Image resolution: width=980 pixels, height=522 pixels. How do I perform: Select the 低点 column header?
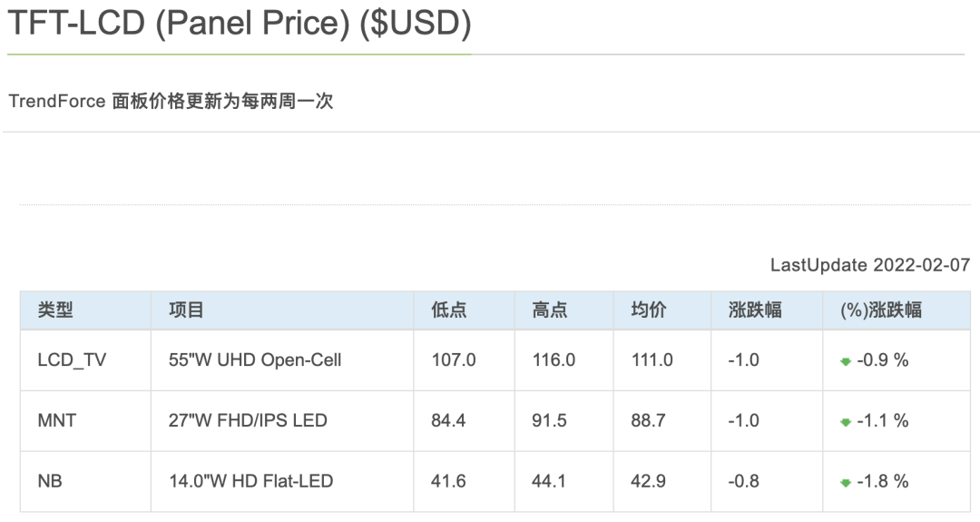pyautogui.click(x=449, y=310)
